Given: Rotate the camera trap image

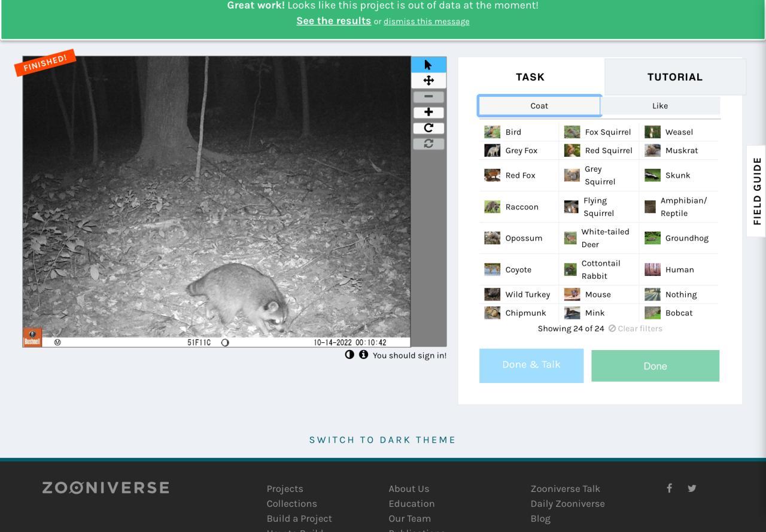Looking at the screenshot, I should 428,128.
